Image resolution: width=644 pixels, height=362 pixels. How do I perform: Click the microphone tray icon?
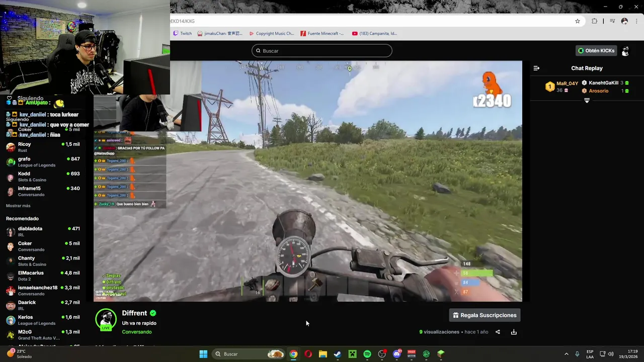coord(577,354)
